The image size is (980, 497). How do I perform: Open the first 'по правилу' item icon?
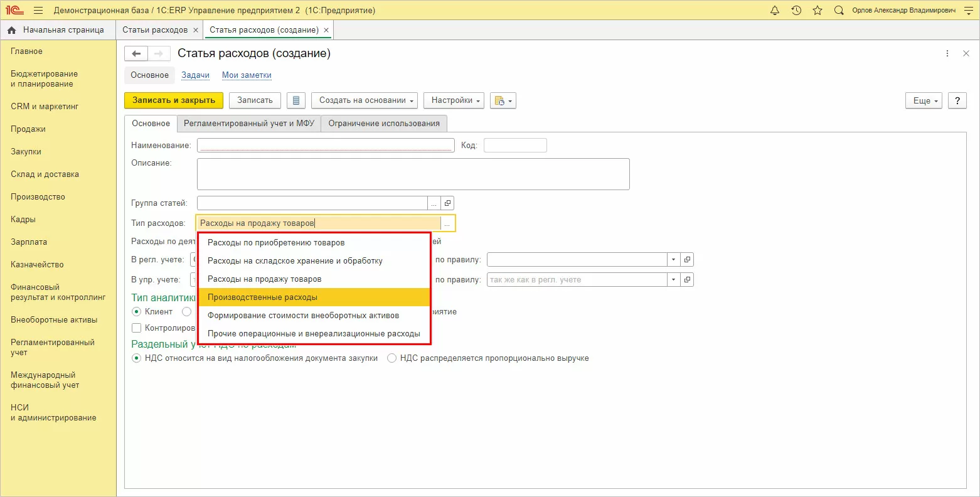687,260
